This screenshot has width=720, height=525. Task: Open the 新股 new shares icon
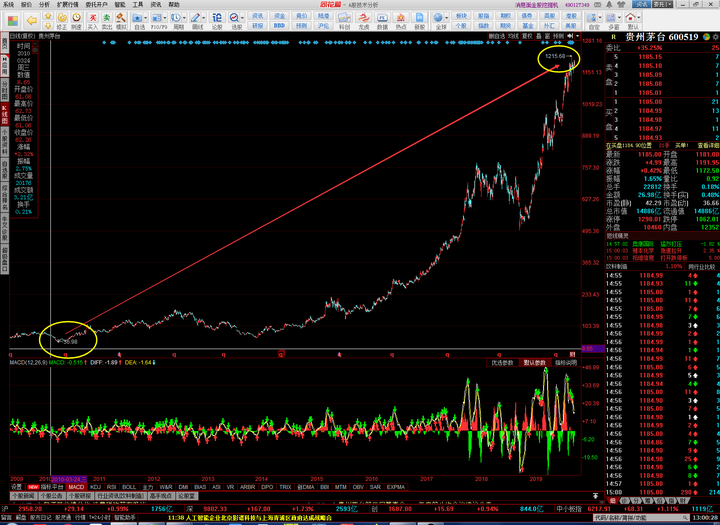pyautogui.click(x=420, y=21)
